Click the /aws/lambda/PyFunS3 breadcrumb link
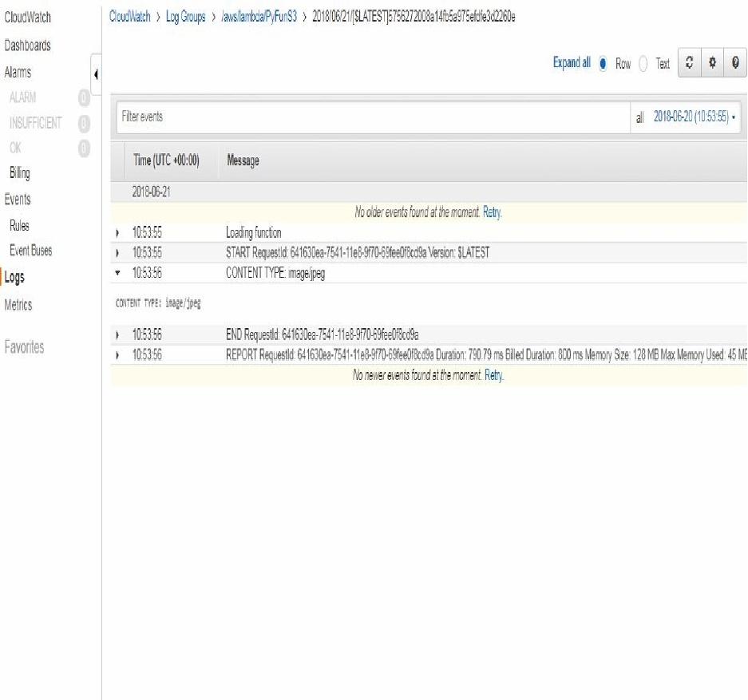The height and width of the screenshot is (700, 748). coord(259,17)
